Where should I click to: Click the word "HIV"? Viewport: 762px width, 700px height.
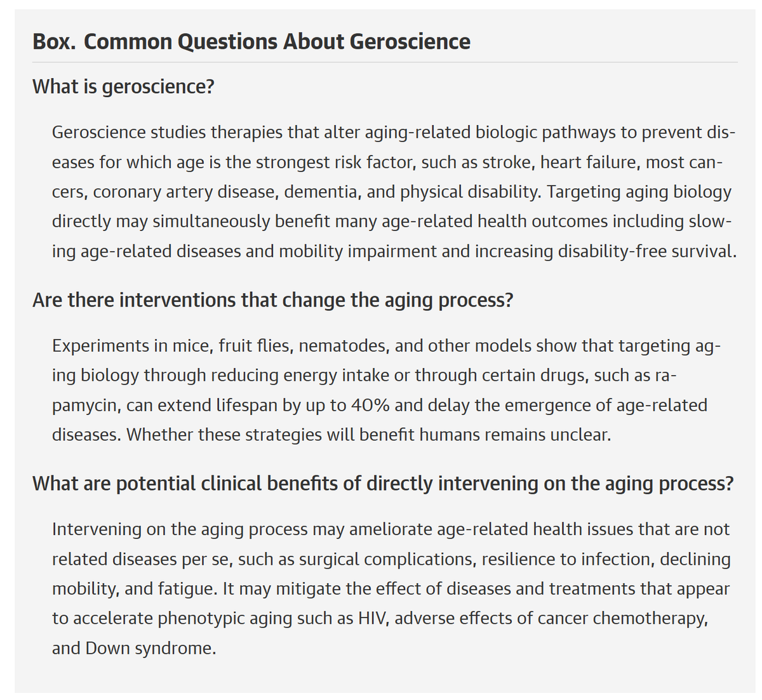[x=373, y=619]
